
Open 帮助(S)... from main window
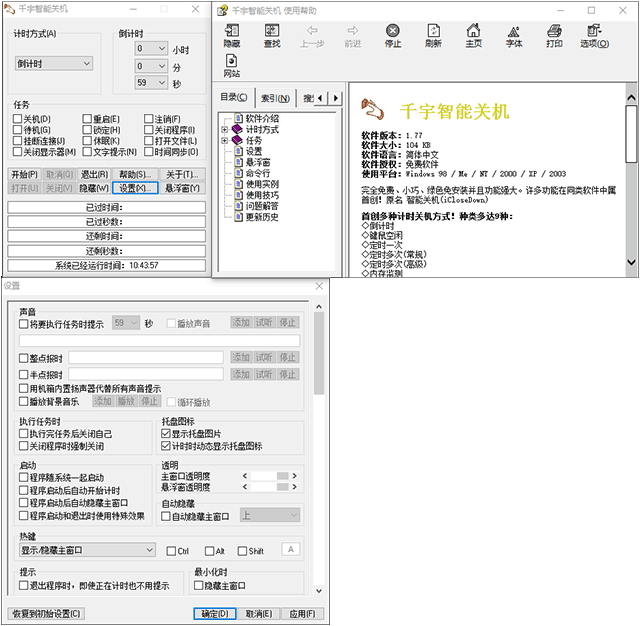[135, 175]
